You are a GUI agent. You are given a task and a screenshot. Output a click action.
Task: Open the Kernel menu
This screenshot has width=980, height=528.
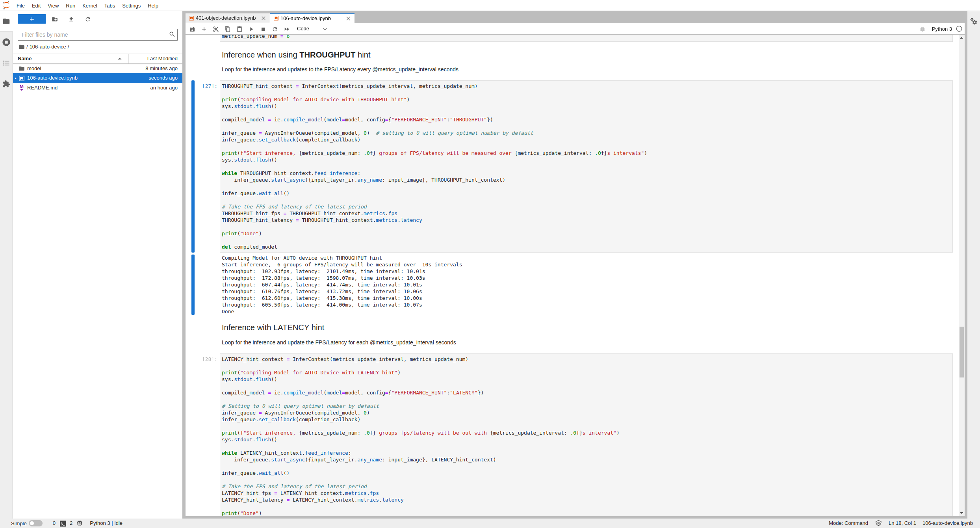[89, 6]
